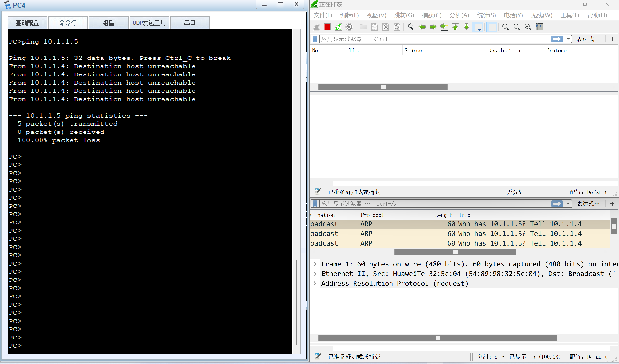Viewport: 619px width, 364px height.
Task: Click the find packet magnifier icon
Action: pyautogui.click(x=411, y=27)
